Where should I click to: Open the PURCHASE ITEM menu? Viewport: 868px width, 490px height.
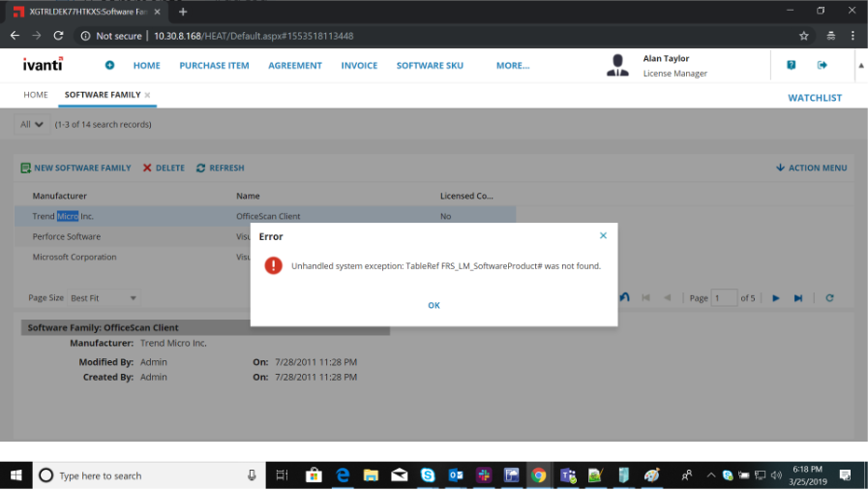point(214,66)
